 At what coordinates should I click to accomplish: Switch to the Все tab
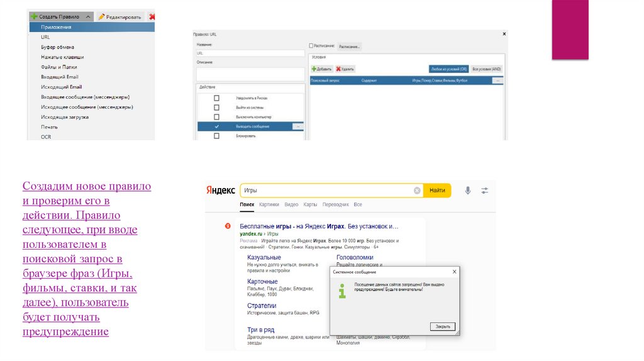(x=358, y=204)
